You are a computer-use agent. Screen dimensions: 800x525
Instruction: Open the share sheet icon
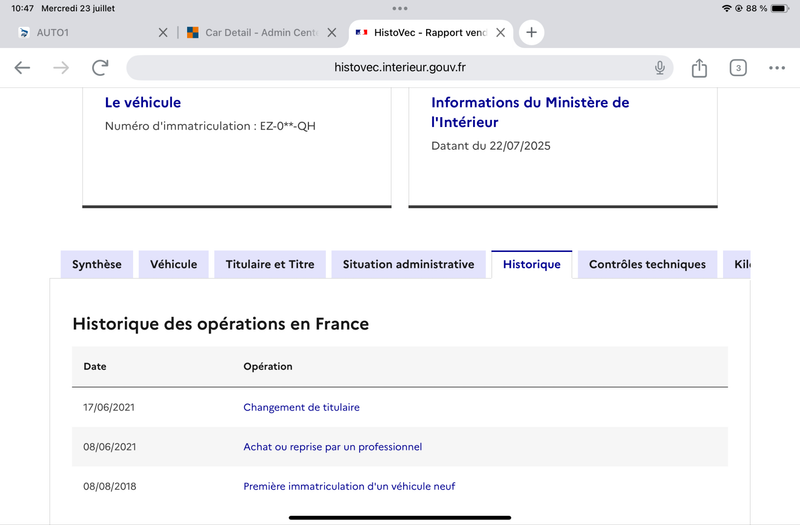click(x=699, y=68)
